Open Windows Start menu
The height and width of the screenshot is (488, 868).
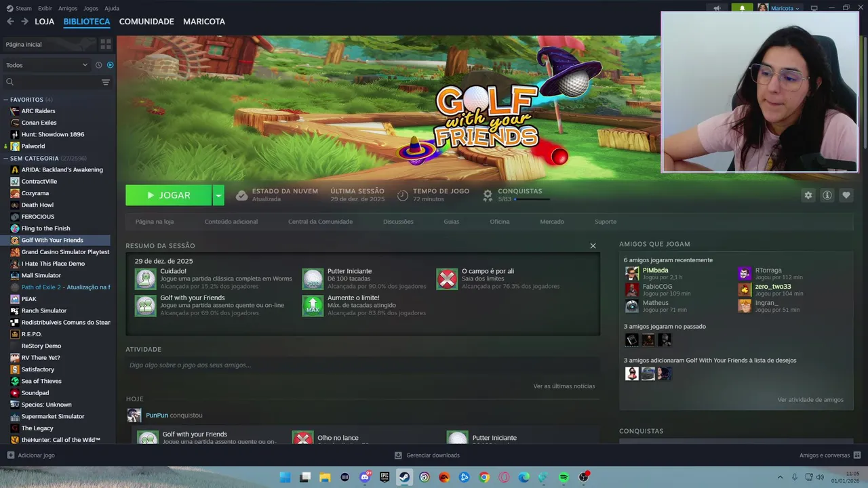(285, 477)
